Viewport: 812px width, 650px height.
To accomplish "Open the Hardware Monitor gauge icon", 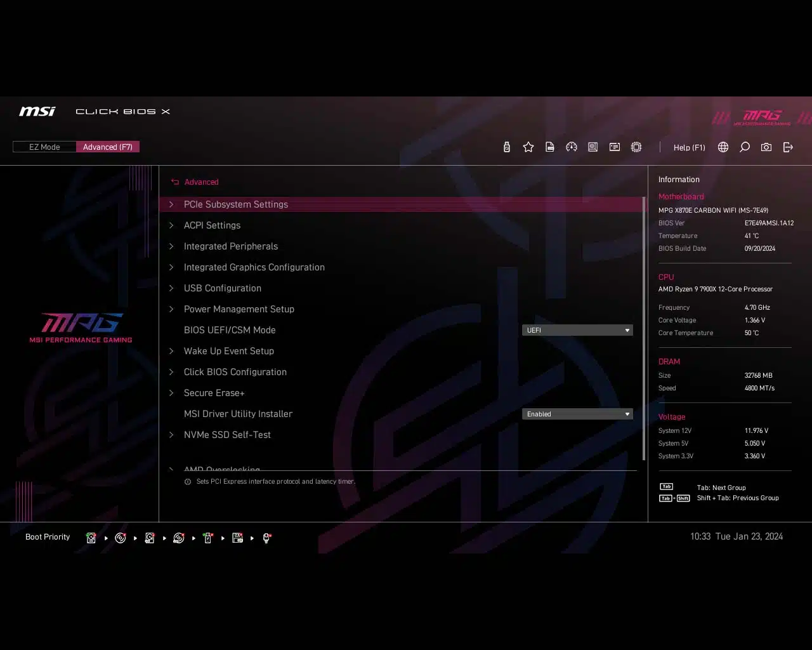I will click(x=572, y=147).
